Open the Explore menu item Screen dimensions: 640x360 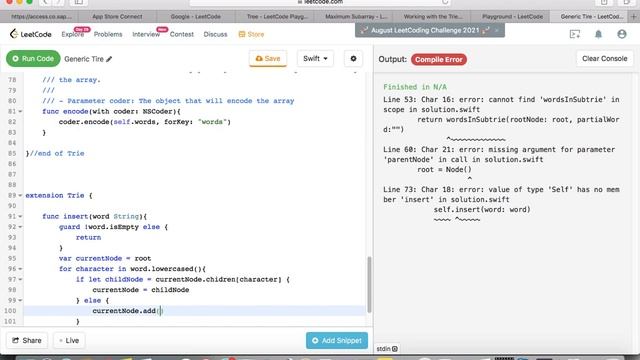coord(73,34)
